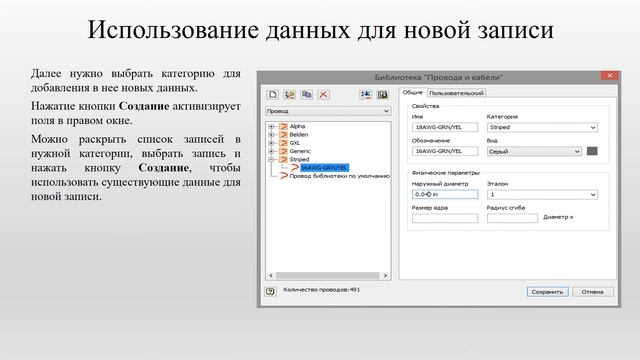Click the horizontal scrollbar thumb under tree
This screenshot has width=640, height=360.
pos(327,276)
